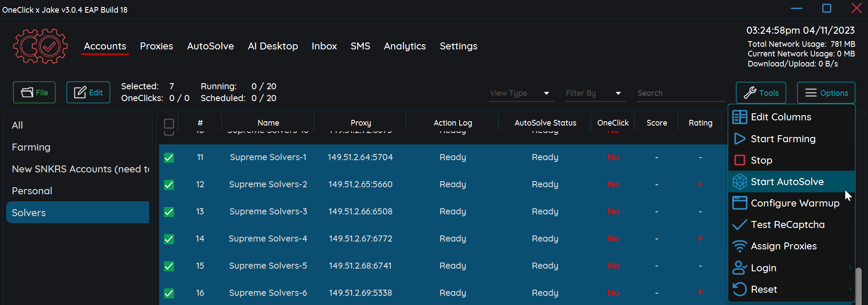
Task: Open the Analytics tab
Action: click(404, 46)
